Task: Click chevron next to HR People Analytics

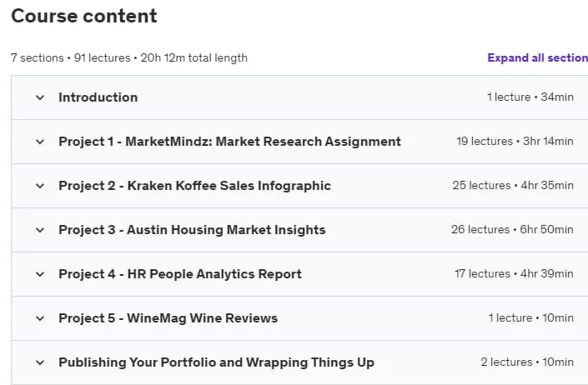Action: [40, 274]
